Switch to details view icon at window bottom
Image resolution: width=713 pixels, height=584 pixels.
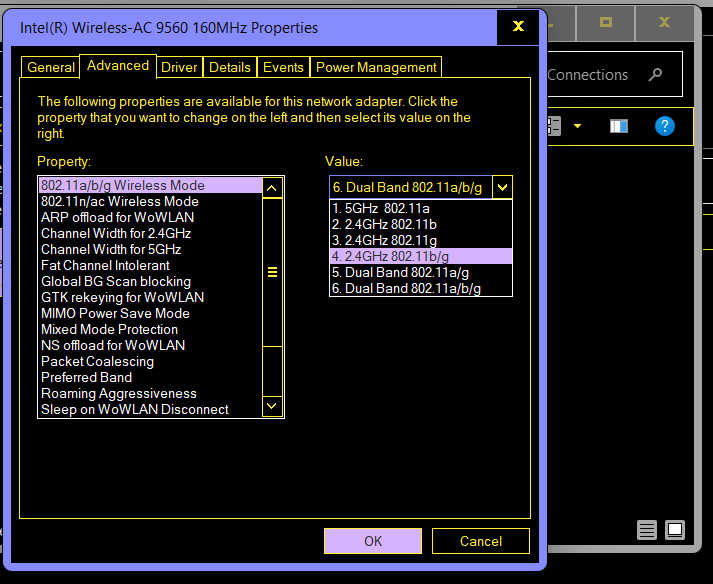coord(647,530)
